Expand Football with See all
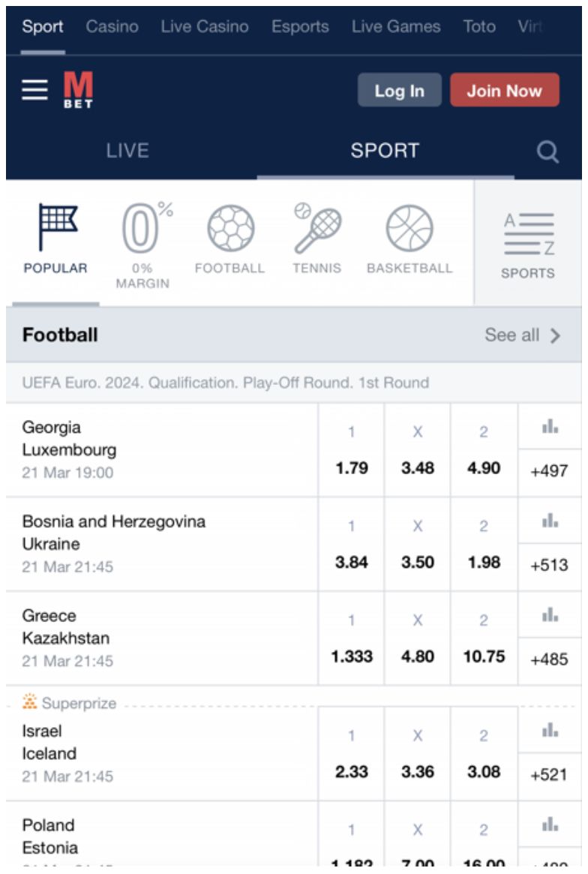This screenshot has height=874, width=588. pyautogui.click(x=522, y=335)
